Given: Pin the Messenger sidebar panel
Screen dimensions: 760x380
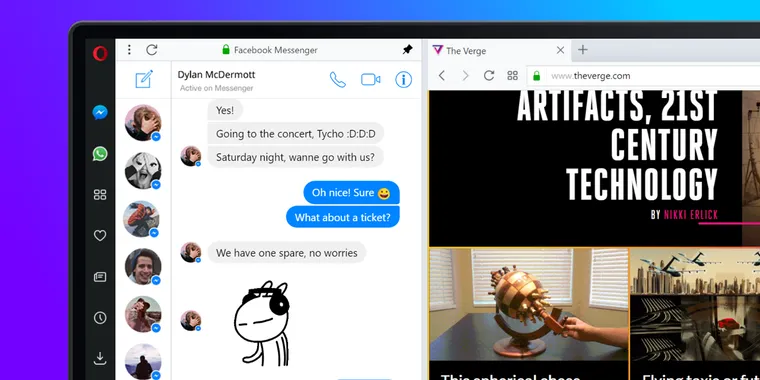Looking at the screenshot, I should pos(407,49).
